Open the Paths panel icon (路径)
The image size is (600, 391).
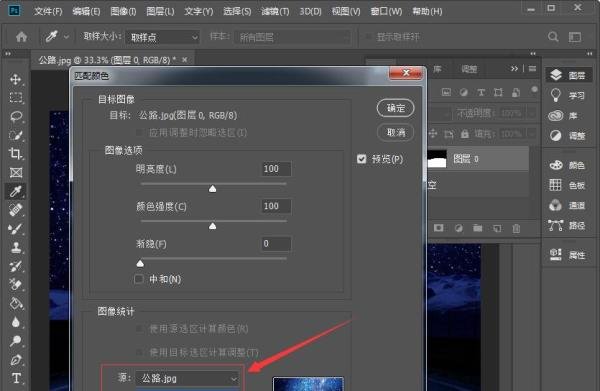tap(567, 225)
